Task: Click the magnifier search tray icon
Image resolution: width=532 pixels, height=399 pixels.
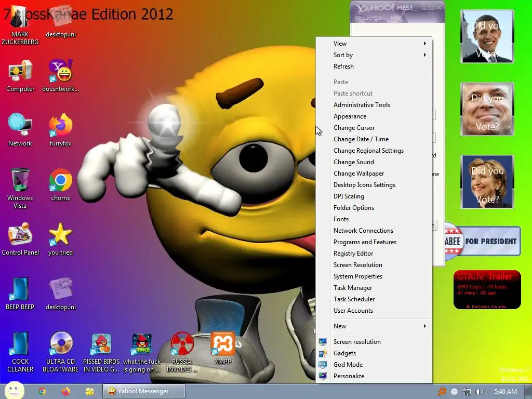Action: point(442,392)
